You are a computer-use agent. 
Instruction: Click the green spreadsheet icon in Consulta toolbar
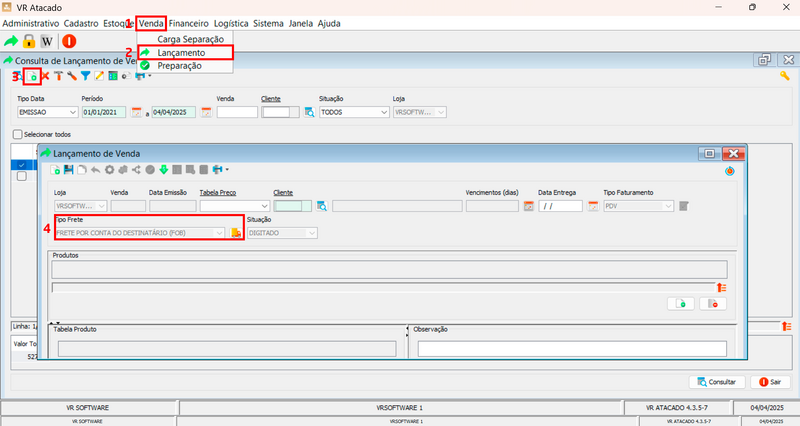pyautogui.click(x=113, y=76)
